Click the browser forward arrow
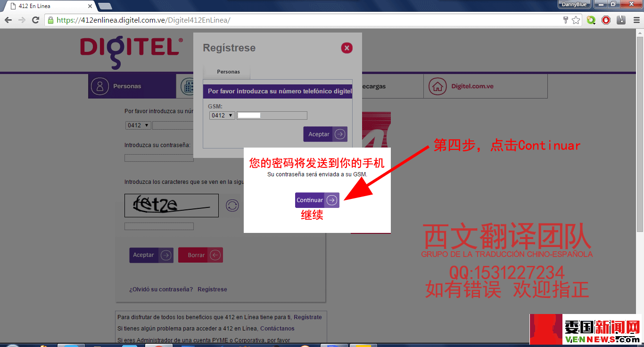Viewport: 644px width, 347px height. pos(22,20)
